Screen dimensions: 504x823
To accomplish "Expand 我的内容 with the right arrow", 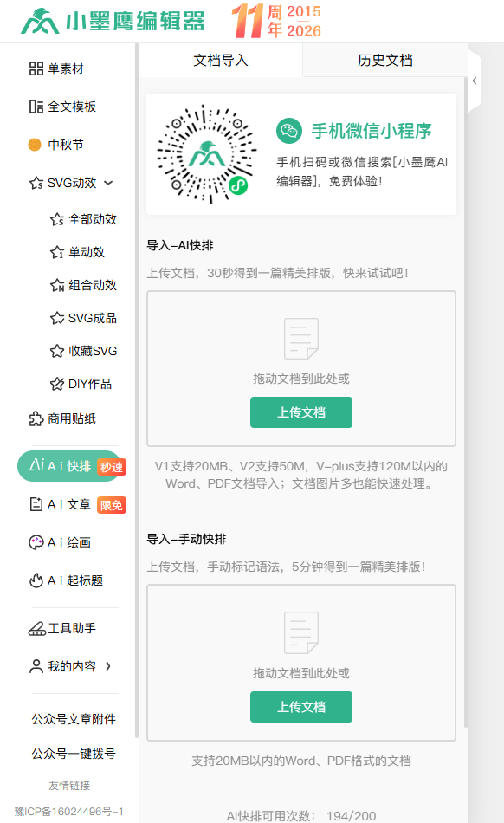I will (108, 666).
